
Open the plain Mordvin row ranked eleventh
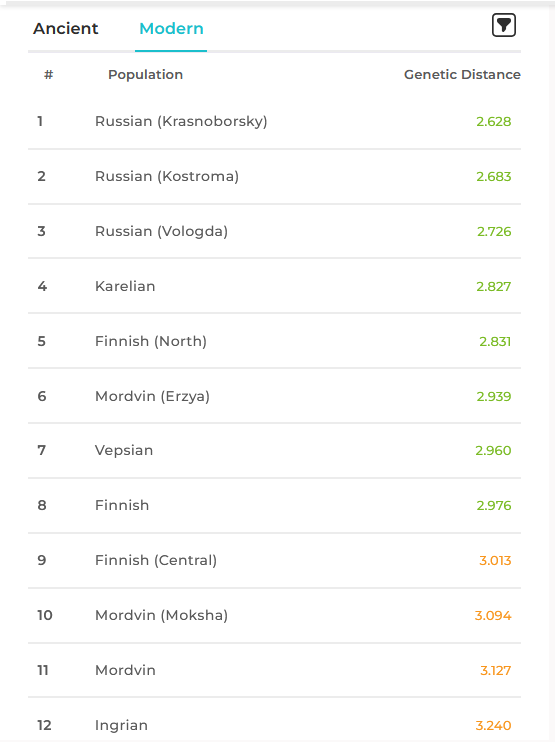274,670
